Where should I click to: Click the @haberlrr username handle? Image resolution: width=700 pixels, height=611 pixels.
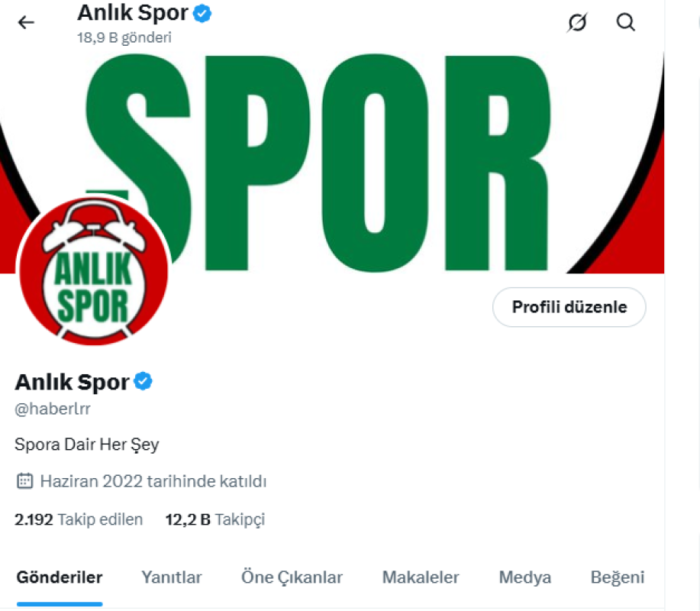[53, 409]
